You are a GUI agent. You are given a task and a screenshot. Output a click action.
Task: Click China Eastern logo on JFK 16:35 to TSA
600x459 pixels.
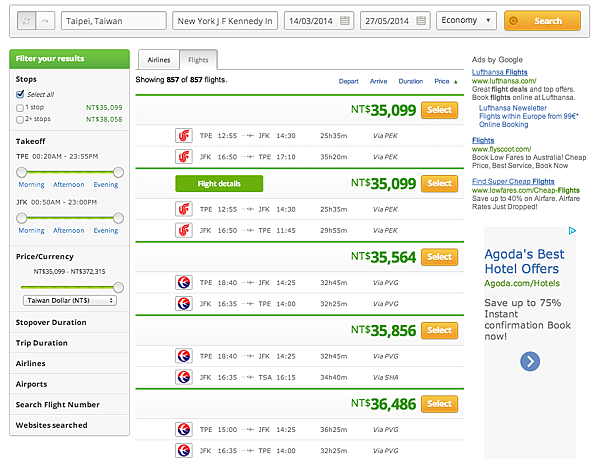pyautogui.click(x=184, y=377)
